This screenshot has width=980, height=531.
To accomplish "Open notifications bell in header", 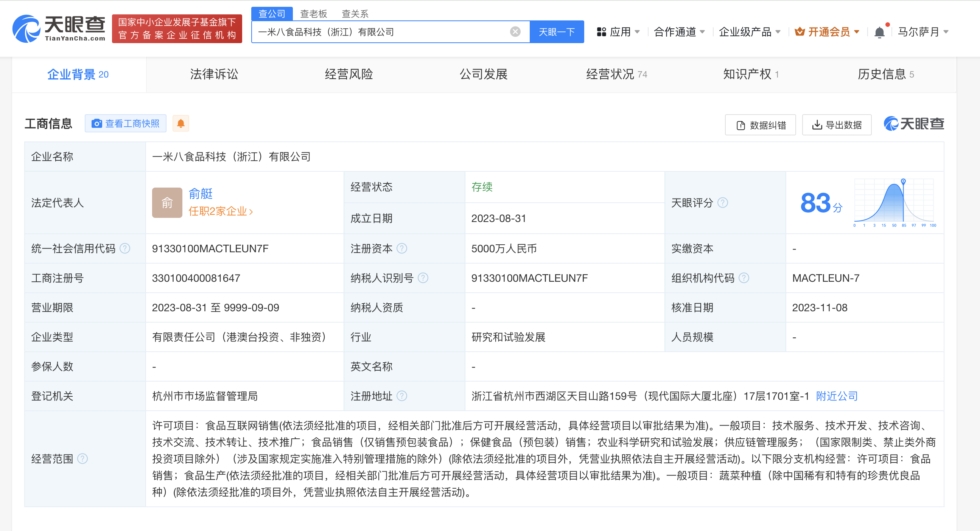I will coord(879,32).
